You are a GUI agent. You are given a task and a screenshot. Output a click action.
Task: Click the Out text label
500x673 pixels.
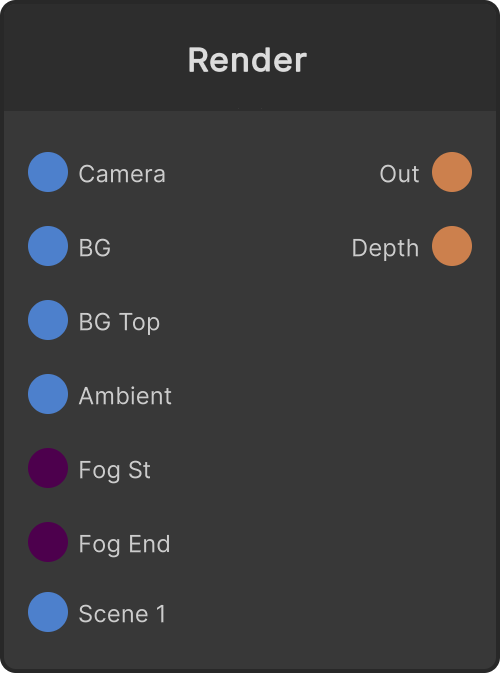click(x=399, y=174)
